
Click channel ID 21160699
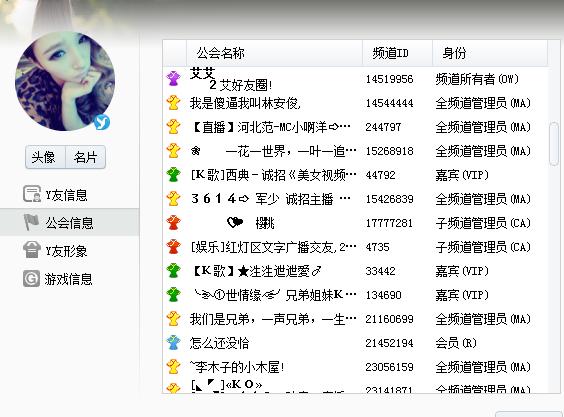coord(389,319)
